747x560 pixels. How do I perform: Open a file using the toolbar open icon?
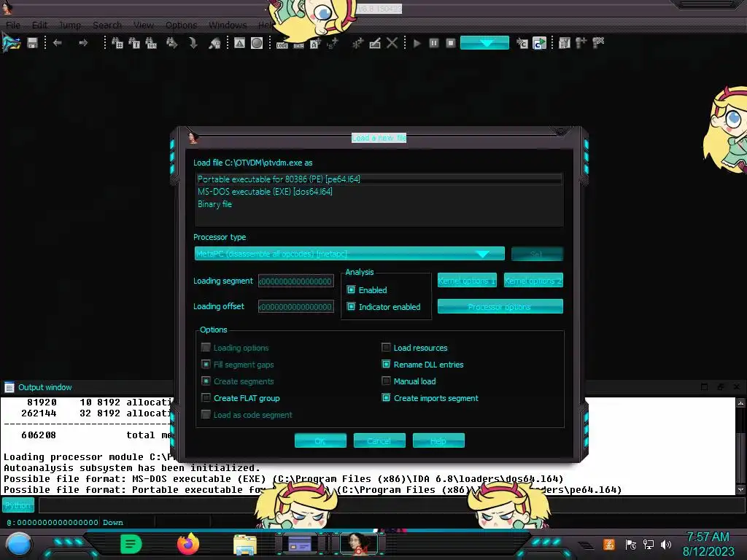12,43
